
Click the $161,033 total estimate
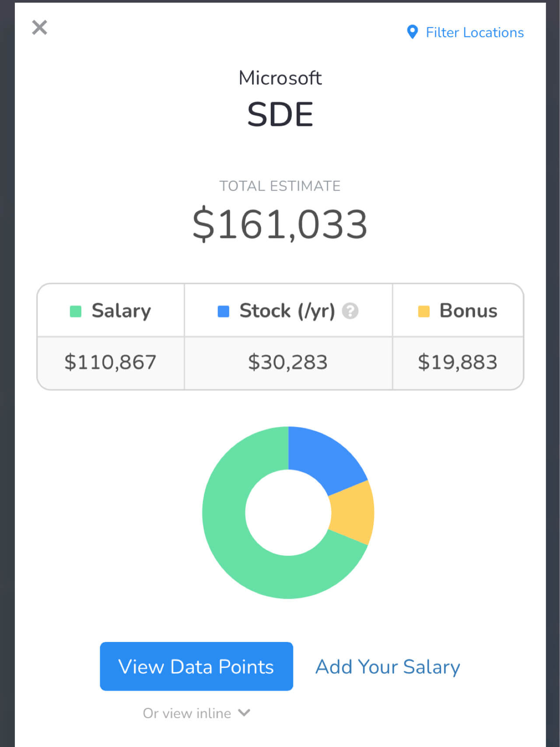tap(280, 224)
